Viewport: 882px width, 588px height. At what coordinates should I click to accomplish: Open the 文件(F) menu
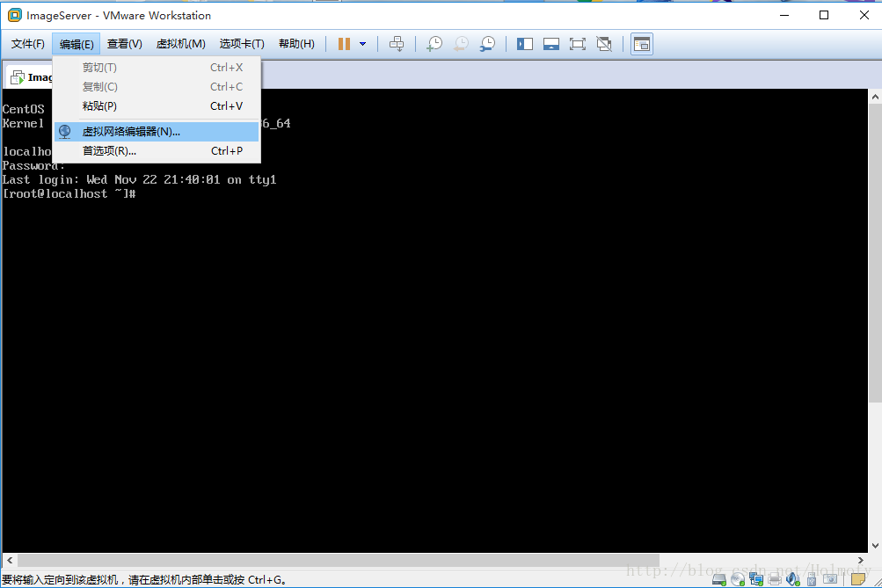(28, 44)
